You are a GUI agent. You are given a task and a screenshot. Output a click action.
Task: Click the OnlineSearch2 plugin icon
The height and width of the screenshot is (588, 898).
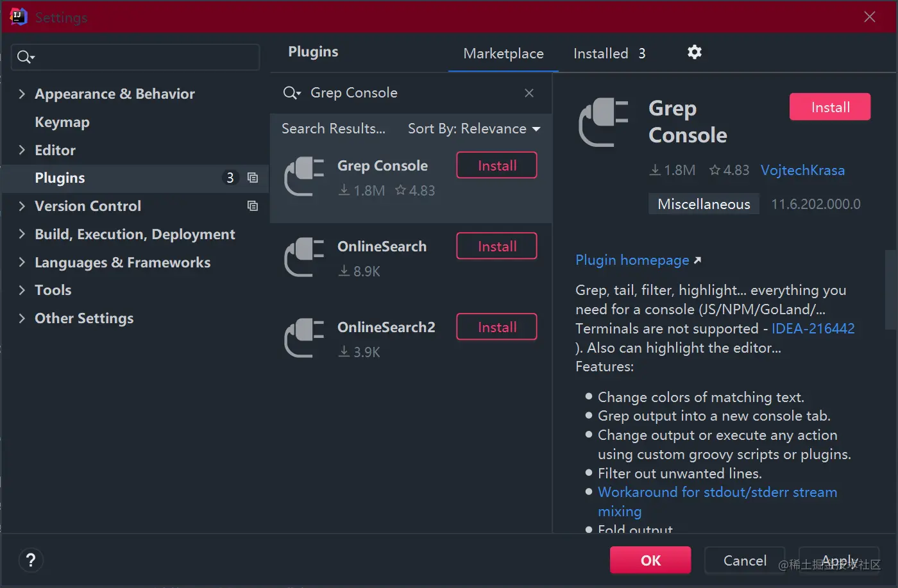pyautogui.click(x=304, y=339)
